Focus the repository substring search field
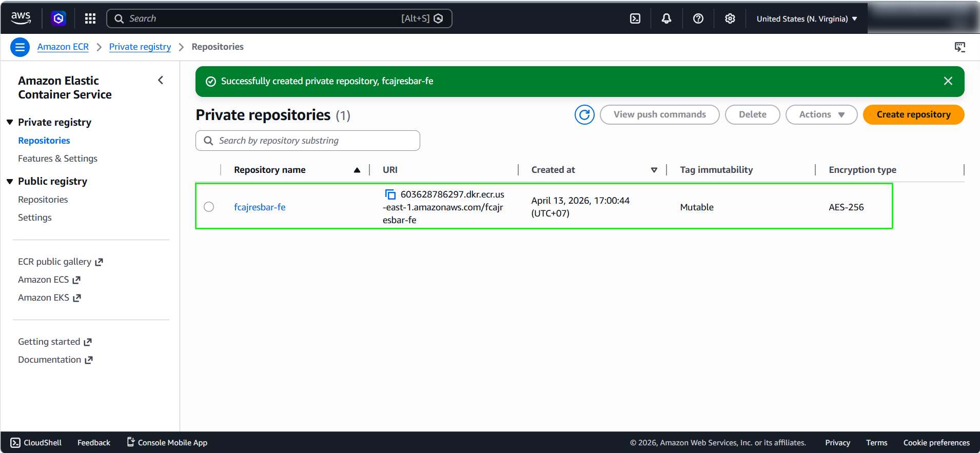 point(308,141)
